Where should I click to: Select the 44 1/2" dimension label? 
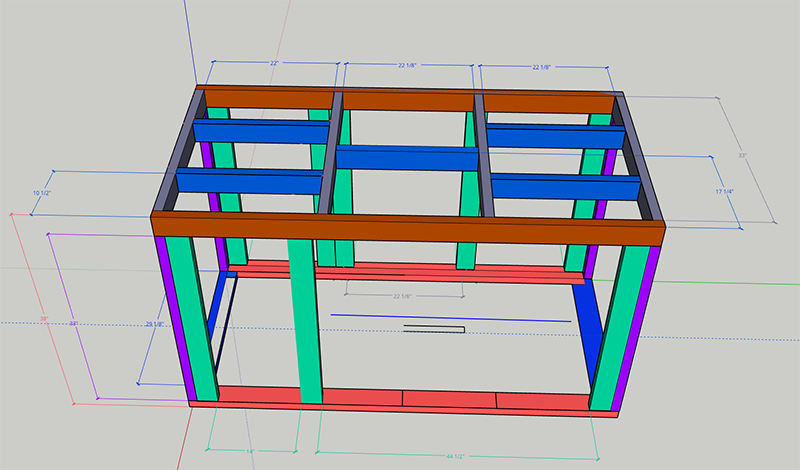(455, 456)
